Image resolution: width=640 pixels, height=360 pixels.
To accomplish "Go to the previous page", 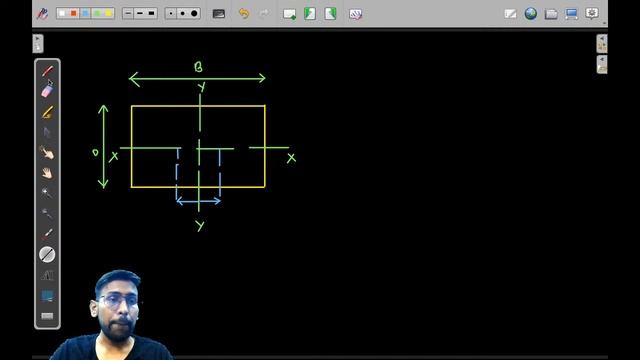I will pos(310,14).
